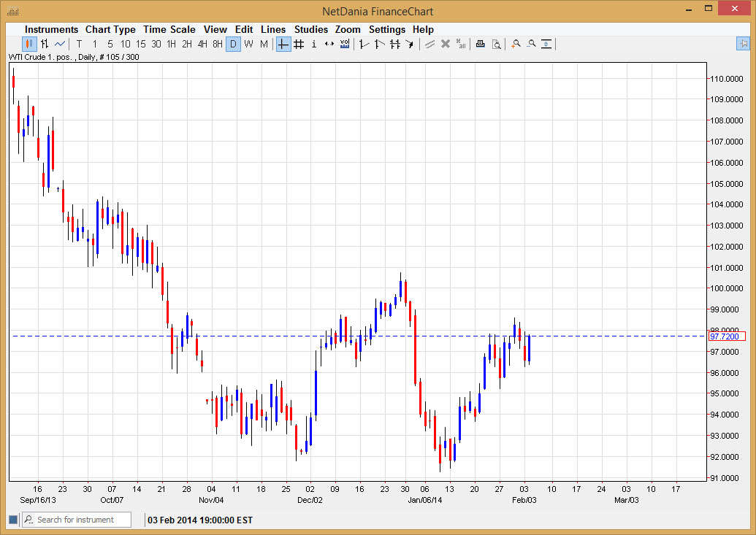
Task: Open the Studies menu
Action: [x=311, y=29]
